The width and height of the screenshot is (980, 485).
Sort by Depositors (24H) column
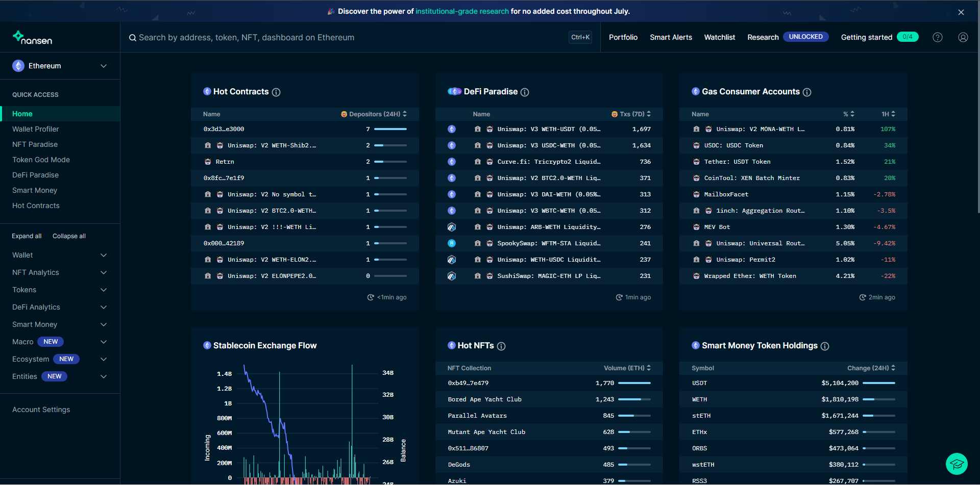[374, 114]
